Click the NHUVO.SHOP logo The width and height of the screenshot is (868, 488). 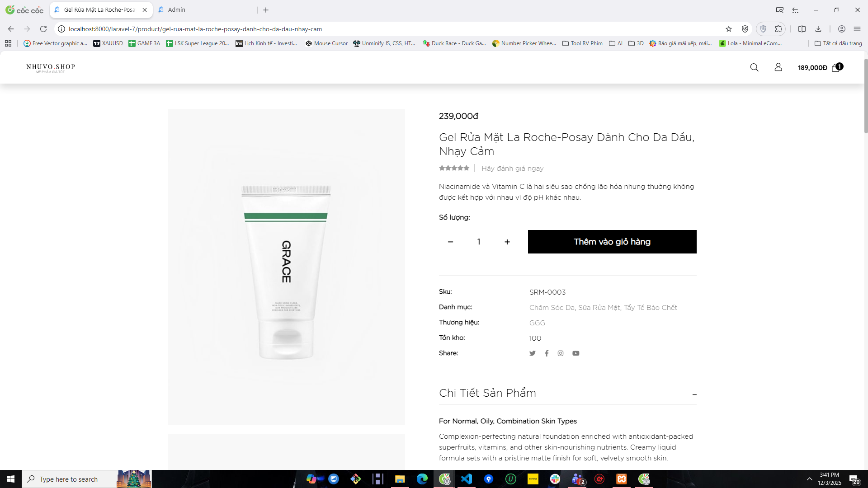(x=51, y=68)
